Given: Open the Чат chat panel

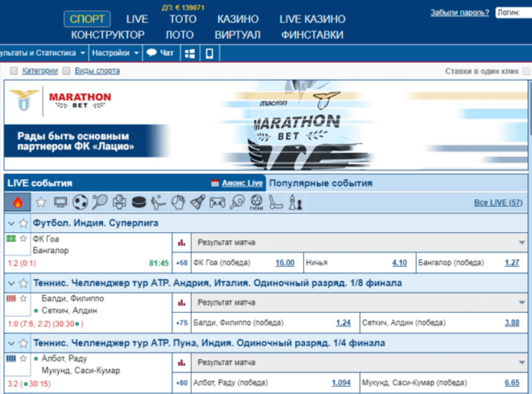Looking at the screenshot, I should (160, 53).
